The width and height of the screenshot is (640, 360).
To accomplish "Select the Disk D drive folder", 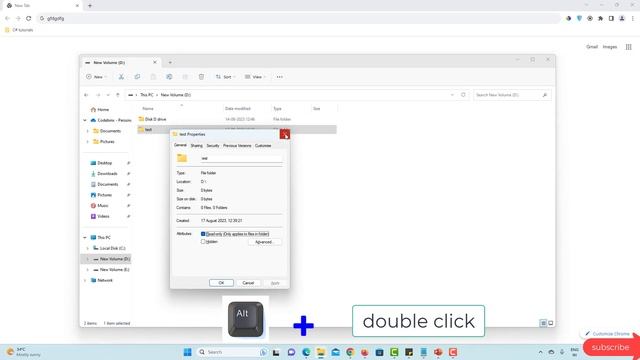I will tap(237, 119).
